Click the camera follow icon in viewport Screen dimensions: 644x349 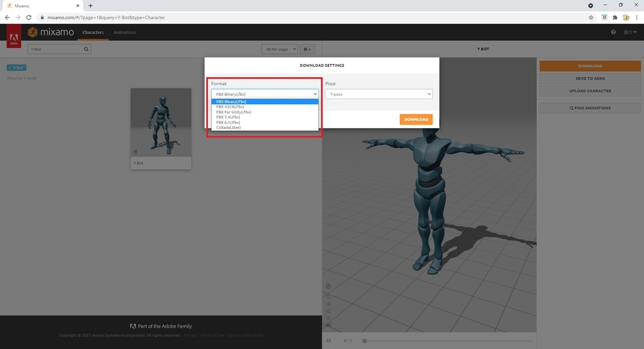click(x=328, y=325)
